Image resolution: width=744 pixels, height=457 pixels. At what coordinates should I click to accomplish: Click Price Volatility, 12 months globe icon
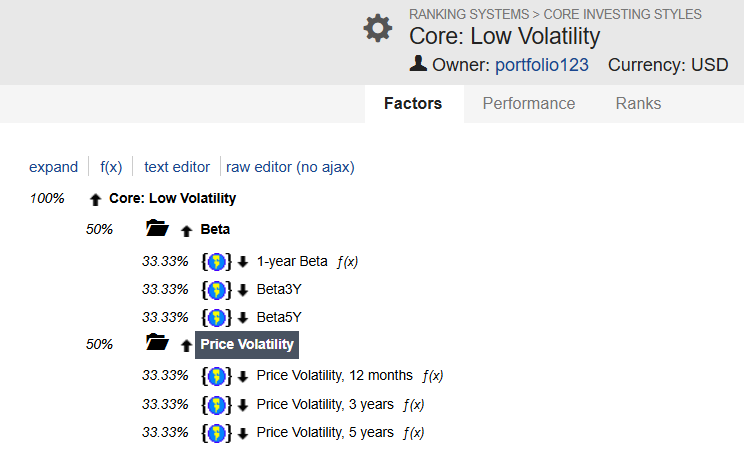218,376
